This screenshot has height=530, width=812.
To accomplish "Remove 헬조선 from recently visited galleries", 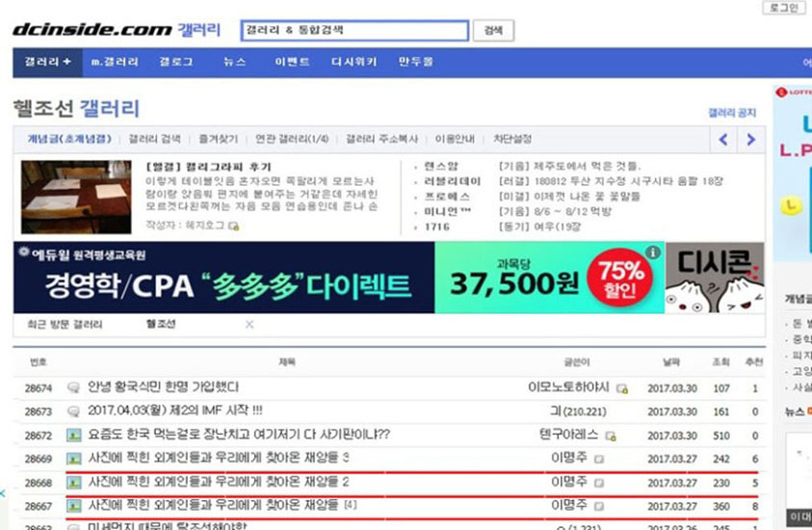I will tap(249, 325).
